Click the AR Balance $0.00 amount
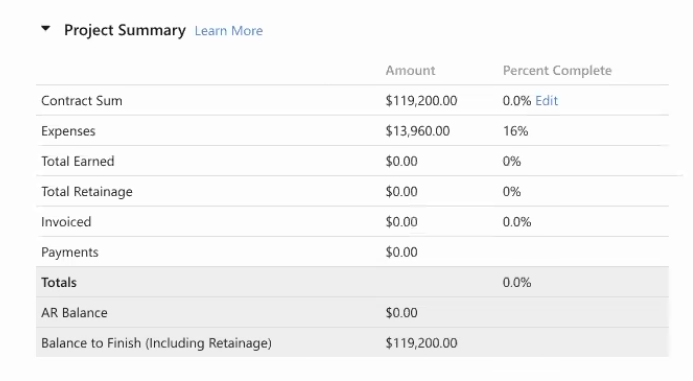 [x=401, y=313]
